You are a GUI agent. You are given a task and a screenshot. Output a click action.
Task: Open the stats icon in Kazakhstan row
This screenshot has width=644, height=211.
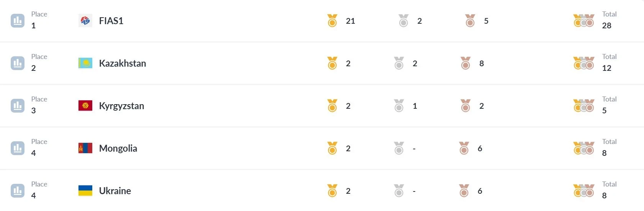(x=18, y=63)
